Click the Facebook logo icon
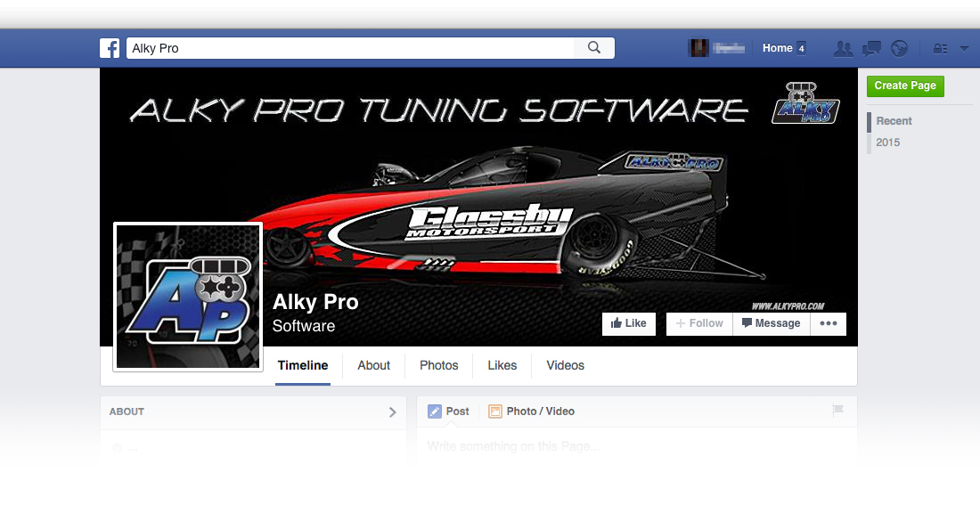Screen dimensions: 980x505 110,48
